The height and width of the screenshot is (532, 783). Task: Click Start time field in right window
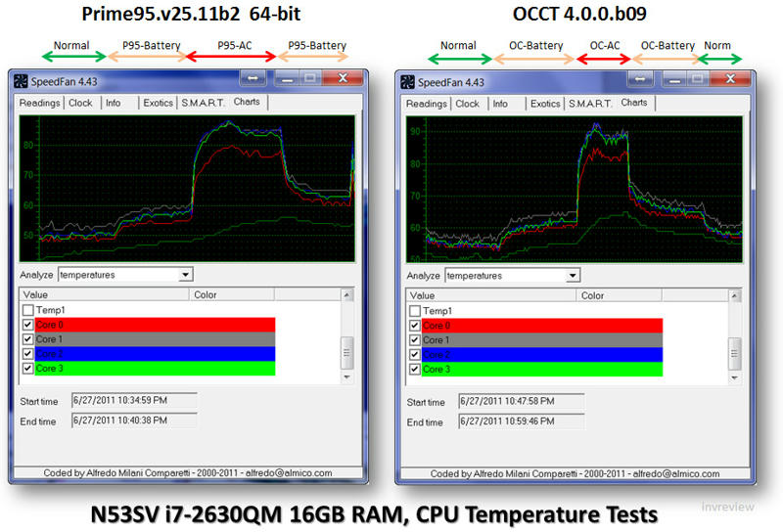(522, 401)
